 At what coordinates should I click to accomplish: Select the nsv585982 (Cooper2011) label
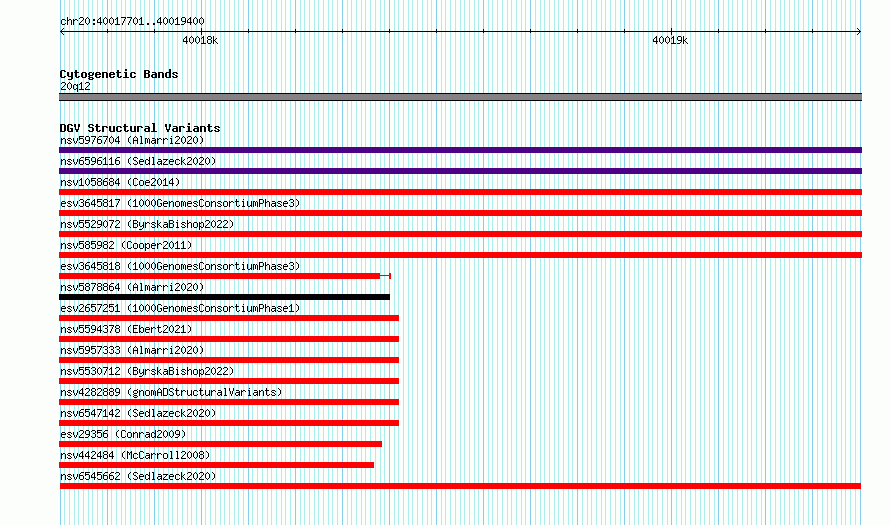[x=126, y=245]
